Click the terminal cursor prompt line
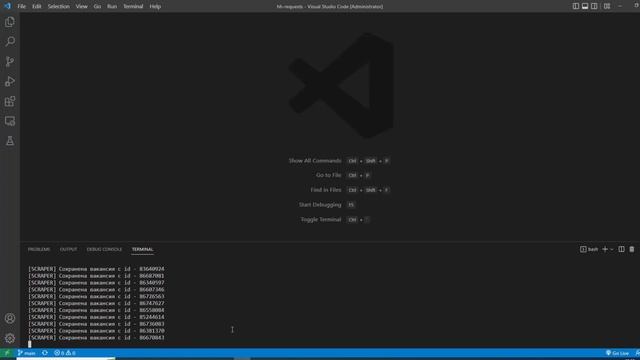Image resolution: width=640 pixels, height=360 pixels. click(x=29, y=344)
